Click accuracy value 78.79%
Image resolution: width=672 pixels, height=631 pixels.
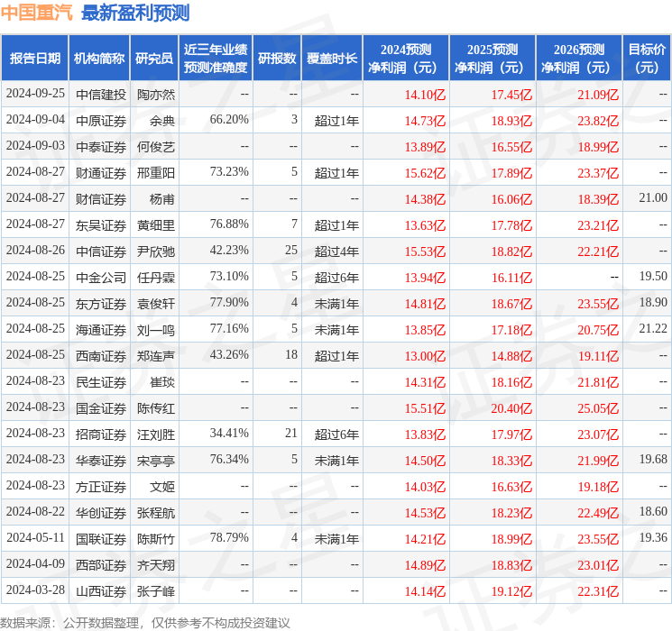click(x=229, y=537)
